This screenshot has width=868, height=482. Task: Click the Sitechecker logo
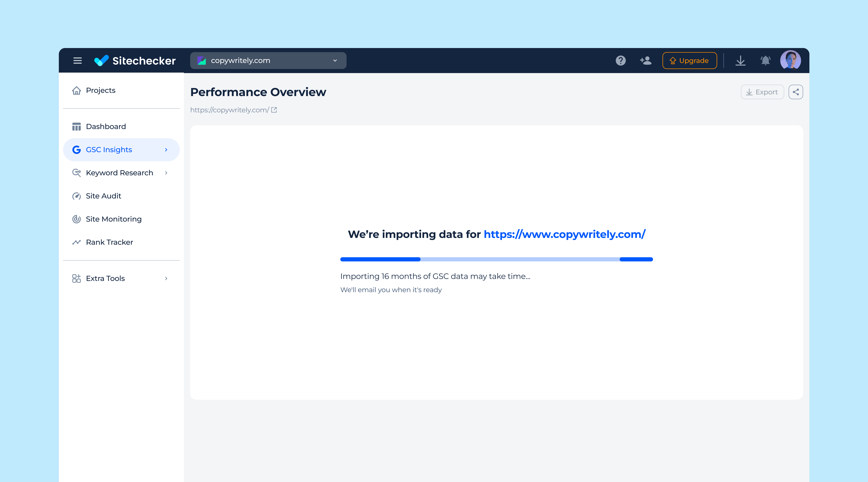tap(135, 61)
